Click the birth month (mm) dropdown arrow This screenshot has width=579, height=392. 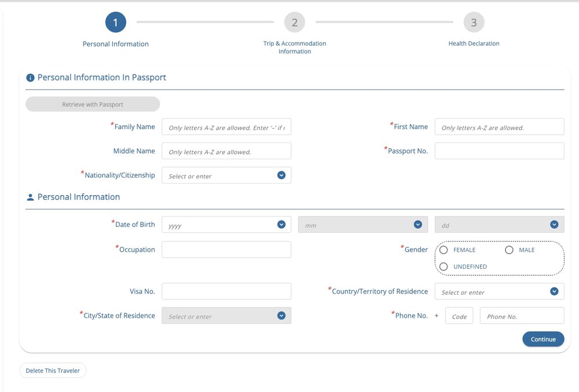(x=417, y=225)
